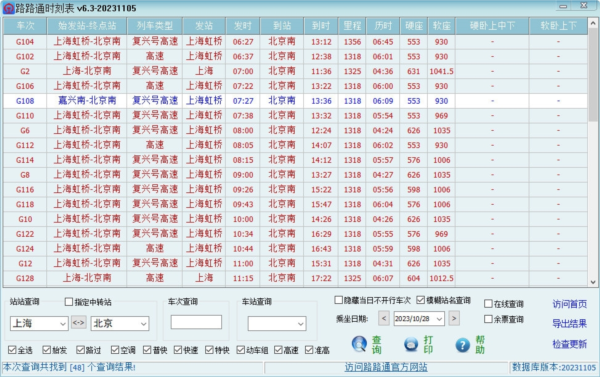600x377 pixels.
Task: Uncheck the 始发 filter
Action: tap(47, 350)
